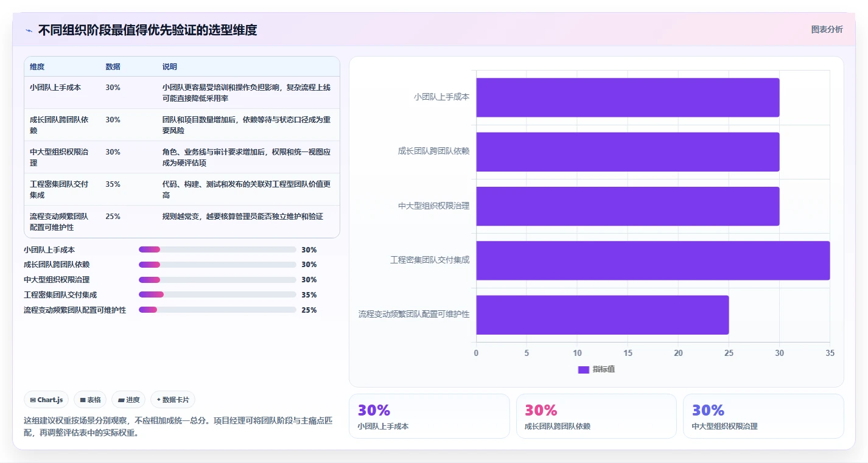This screenshot has height=463, width=868.
Task: Click the x-axis tick label 35
Action: (830, 353)
